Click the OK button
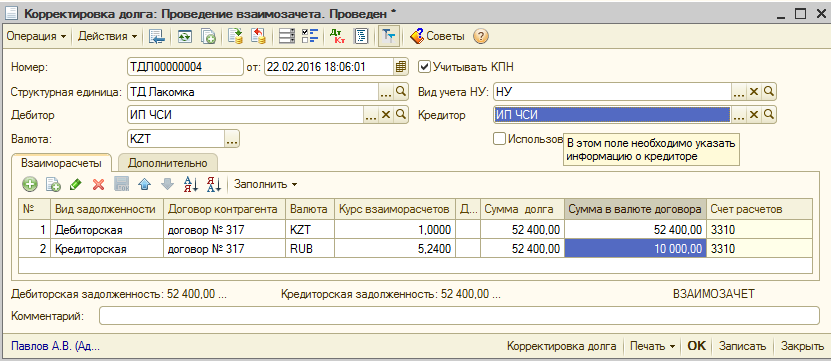This screenshot has height=361, width=831. pyautogui.click(x=696, y=346)
